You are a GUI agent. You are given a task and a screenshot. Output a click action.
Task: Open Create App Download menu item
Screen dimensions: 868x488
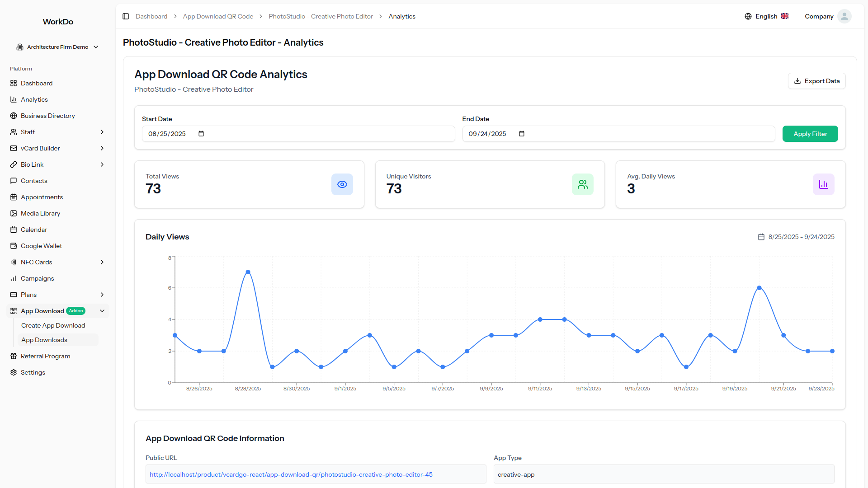coord(53,325)
